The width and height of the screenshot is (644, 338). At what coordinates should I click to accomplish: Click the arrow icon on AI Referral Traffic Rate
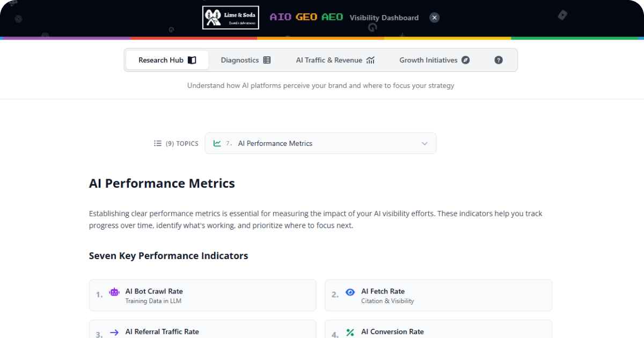[114, 332]
